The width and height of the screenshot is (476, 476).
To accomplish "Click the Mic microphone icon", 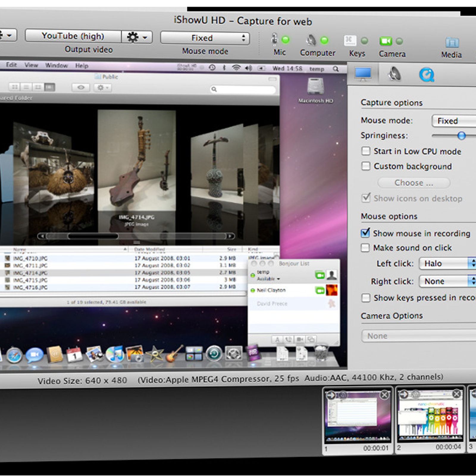I will (x=274, y=39).
